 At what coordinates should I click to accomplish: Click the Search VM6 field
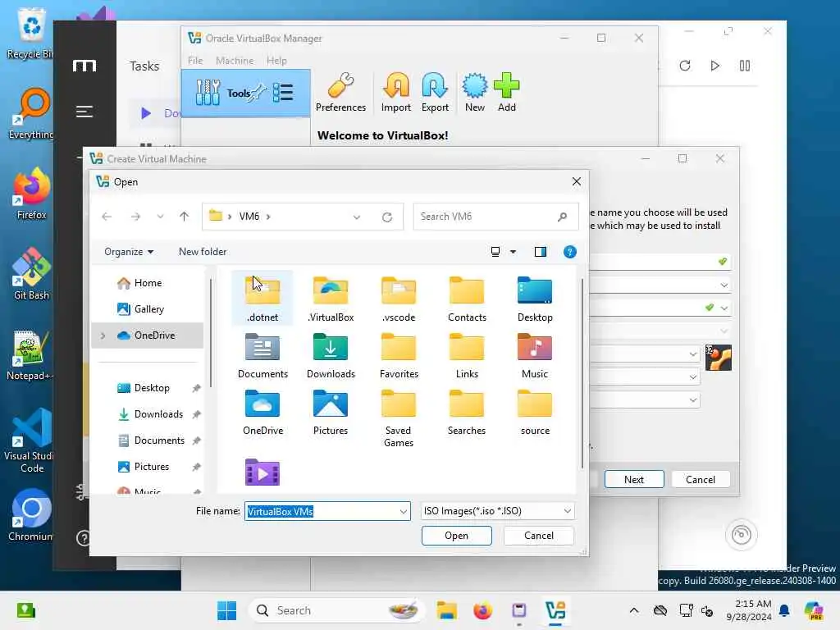495,217
